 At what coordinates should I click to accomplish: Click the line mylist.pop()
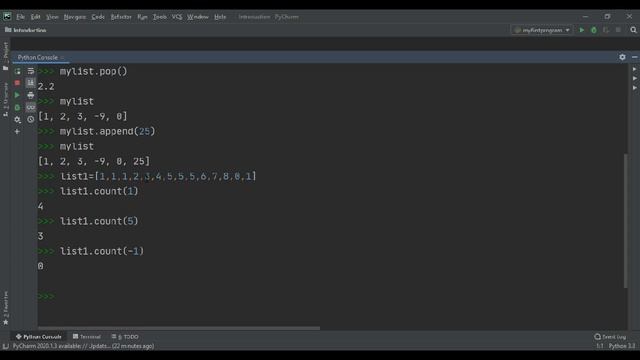tap(93, 71)
